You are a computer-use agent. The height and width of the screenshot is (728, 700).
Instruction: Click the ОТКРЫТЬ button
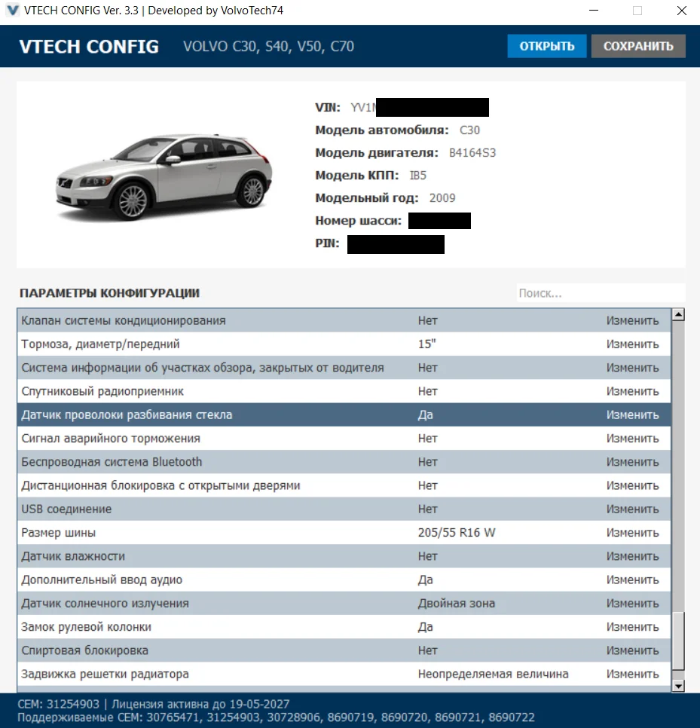(x=546, y=46)
